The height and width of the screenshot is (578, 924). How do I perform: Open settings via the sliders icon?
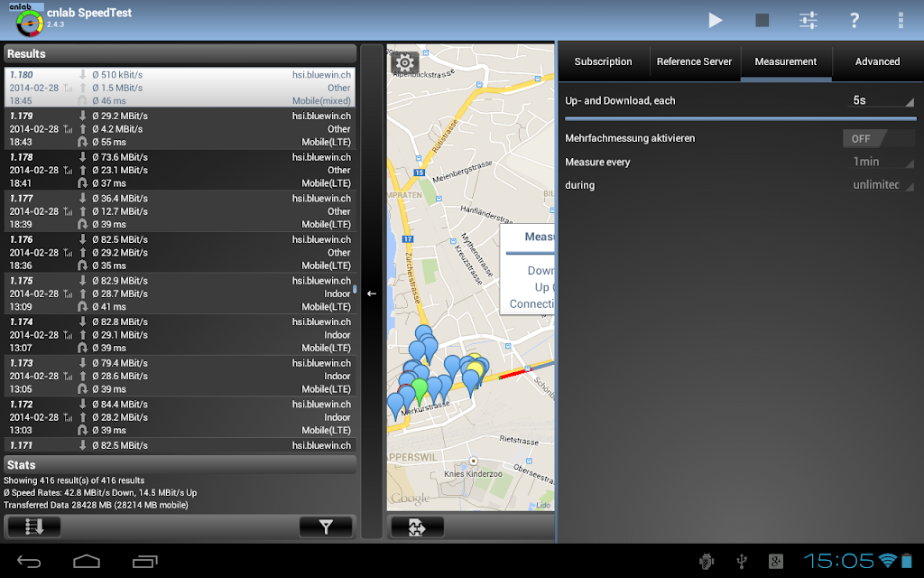point(808,21)
